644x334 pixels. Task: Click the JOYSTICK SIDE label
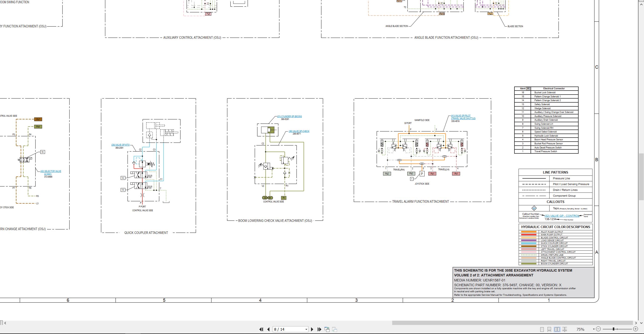click(422, 184)
